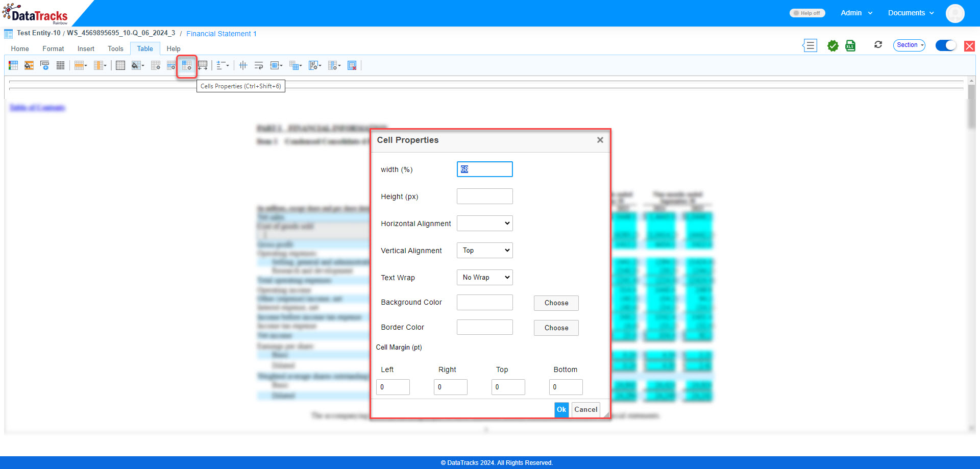Open the select table cell dropdown
Image resolution: width=980 pixels, height=469 pixels.
[x=276, y=65]
